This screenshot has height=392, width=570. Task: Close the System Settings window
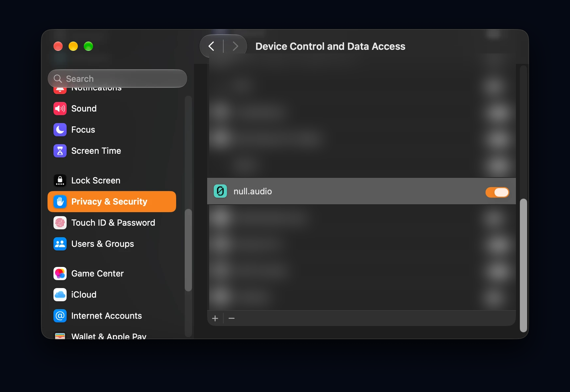[x=58, y=46]
